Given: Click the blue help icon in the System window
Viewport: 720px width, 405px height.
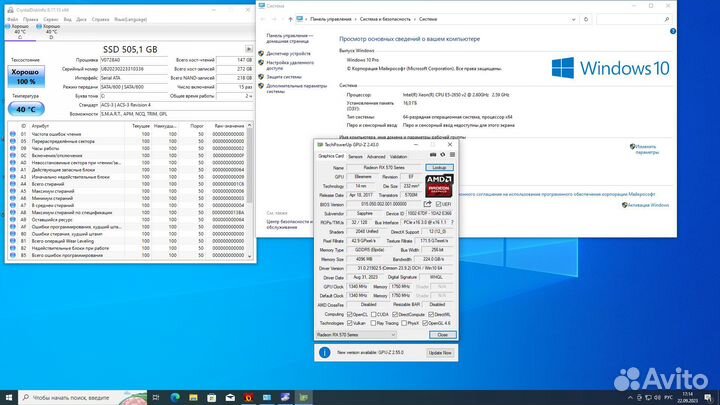Looking at the screenshot, I should click(x=673, y=31).
